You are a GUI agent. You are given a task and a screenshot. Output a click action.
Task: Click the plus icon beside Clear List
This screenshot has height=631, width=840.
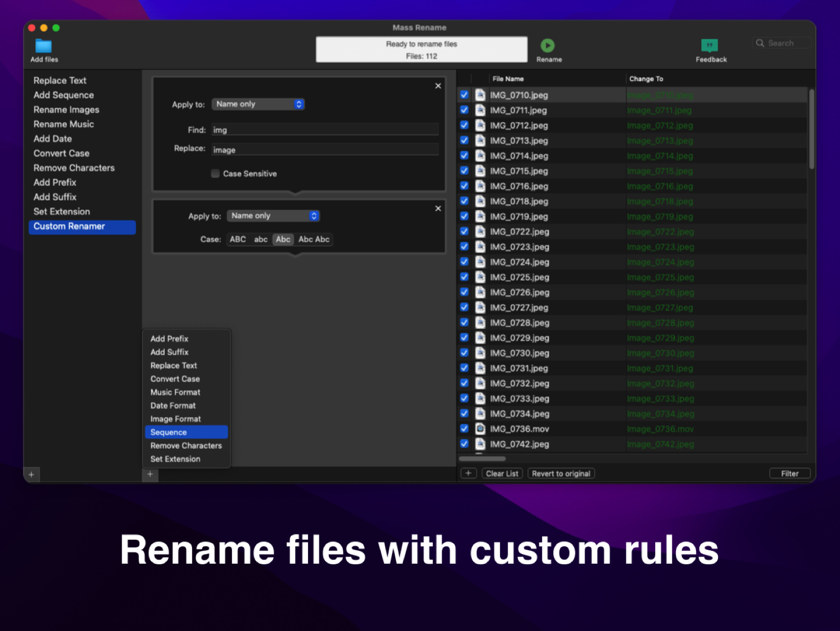[469, 473]
